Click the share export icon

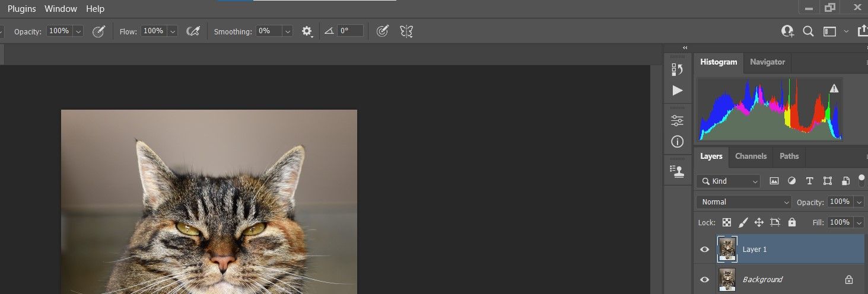[x=862, y=31]
